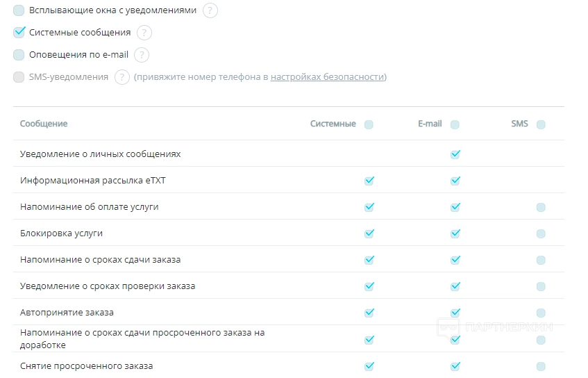This screenshot has width=588, height=378.
Task: Uncheck the Системные сообщения option
Action: point(19,33)
